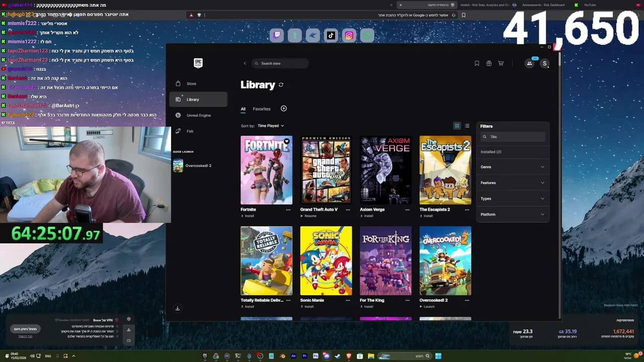Open the downloads icon in sidebar
This screenshot has width=644, height=362.
tap(178, 309)
